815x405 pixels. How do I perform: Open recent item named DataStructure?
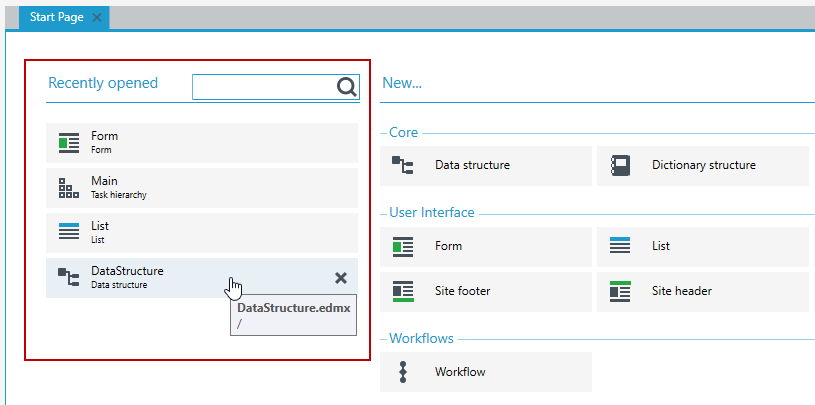[x=202, y=278]
